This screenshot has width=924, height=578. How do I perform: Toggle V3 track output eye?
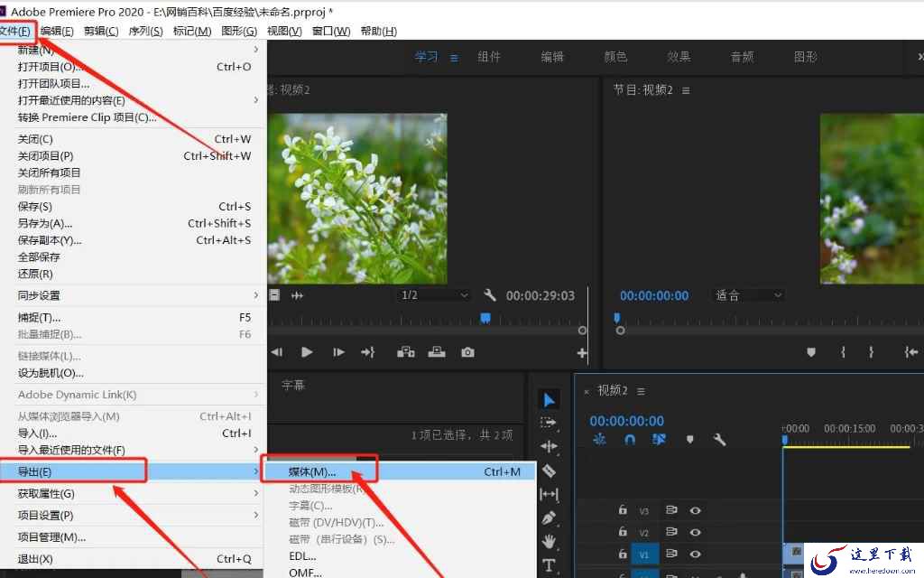[696, 510]
